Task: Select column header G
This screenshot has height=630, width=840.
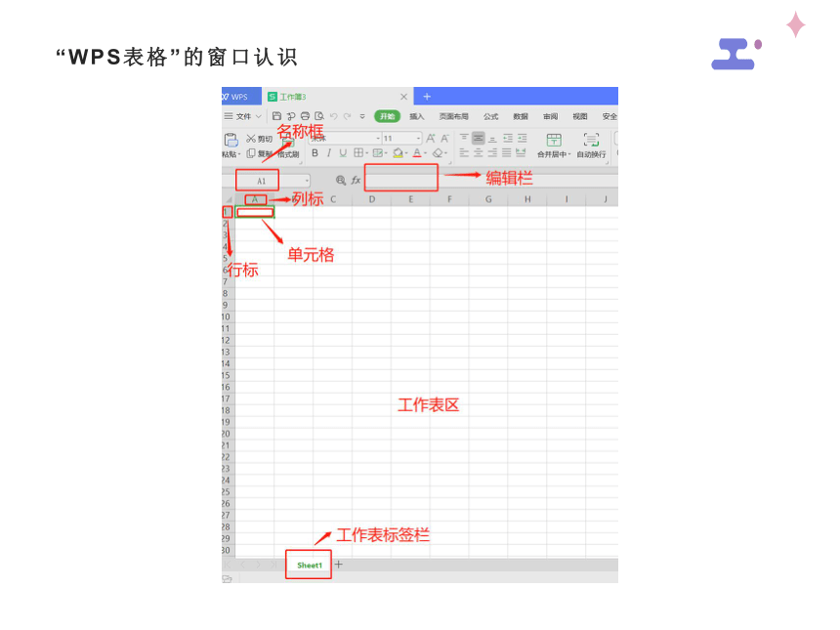Action: [x=488, y=199]
